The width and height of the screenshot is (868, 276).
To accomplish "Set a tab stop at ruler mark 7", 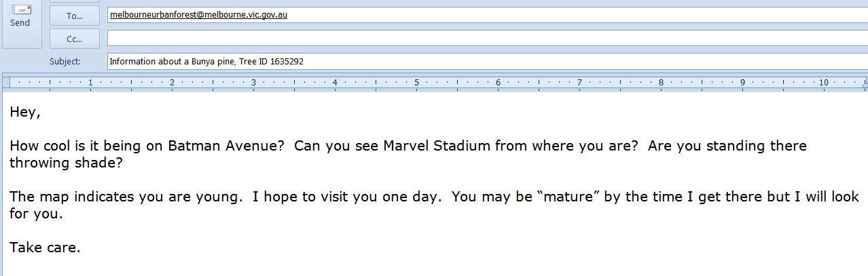I will [579, 83].
